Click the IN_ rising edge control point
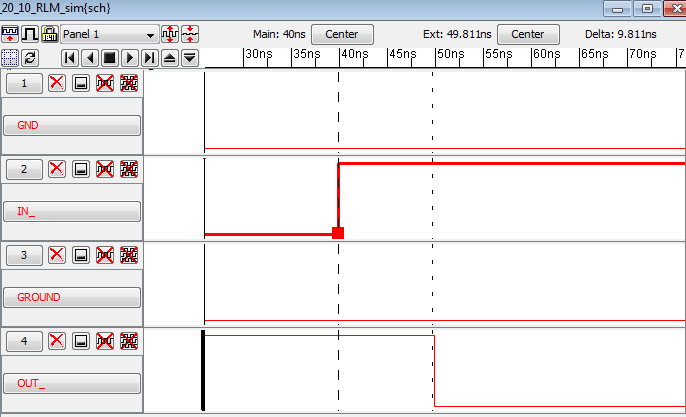Screen dimensions: 686x417 pos(338,233)
